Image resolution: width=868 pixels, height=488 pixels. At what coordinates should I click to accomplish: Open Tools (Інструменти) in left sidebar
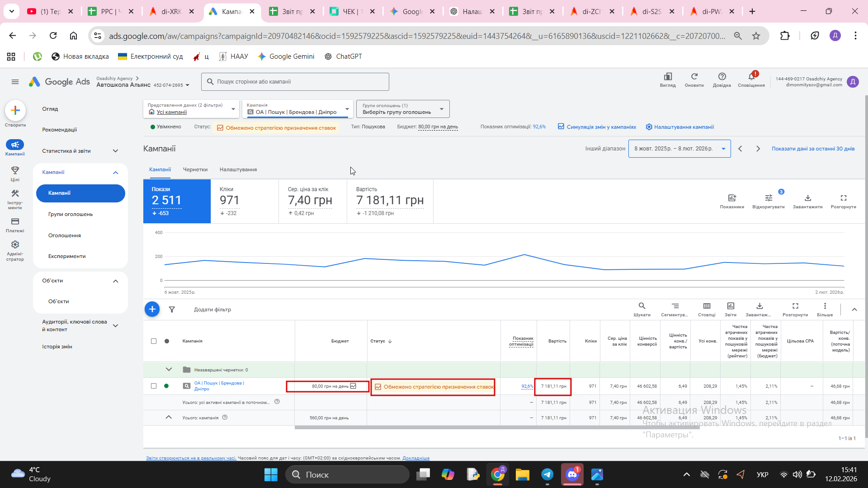[x=15, y=194]
